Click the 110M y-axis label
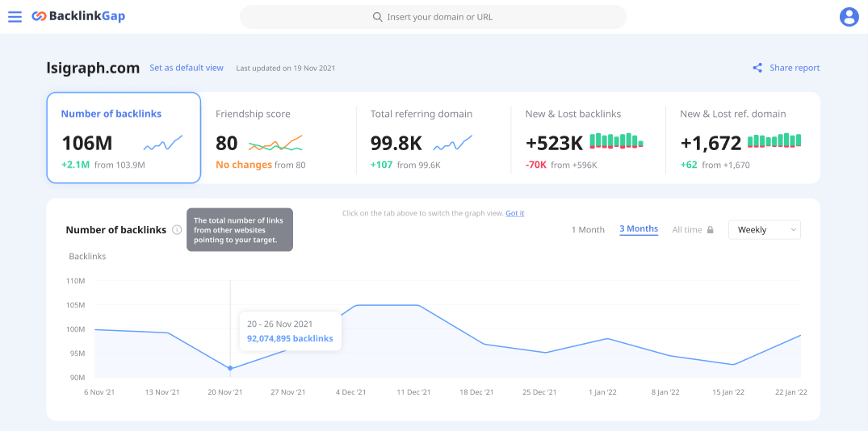868x431 pixels. point(75,281)
